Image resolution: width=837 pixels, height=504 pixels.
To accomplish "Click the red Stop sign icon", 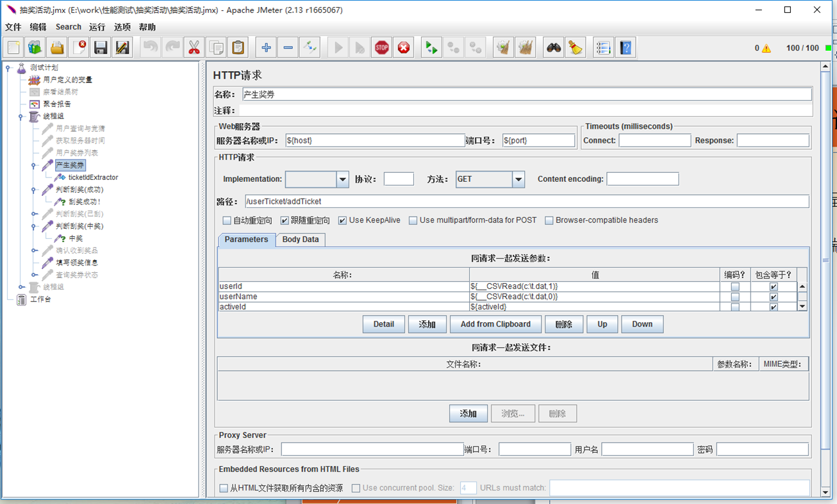I will tap(382, 47).
